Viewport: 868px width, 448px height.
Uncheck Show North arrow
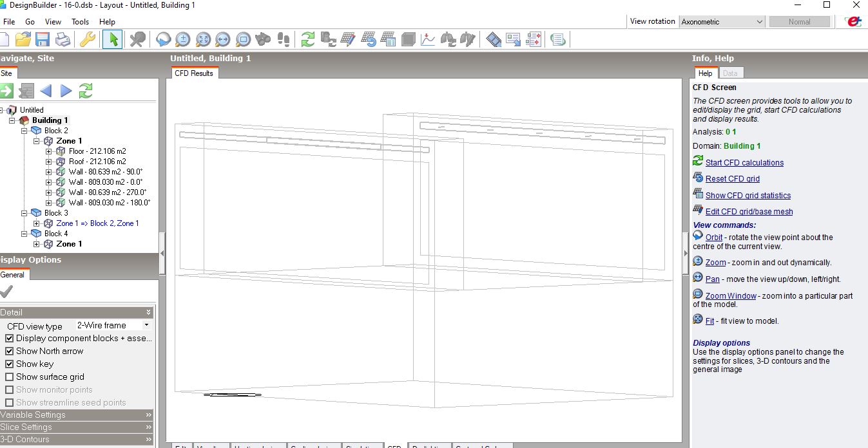pyautogui.click(x=10, y=351)
